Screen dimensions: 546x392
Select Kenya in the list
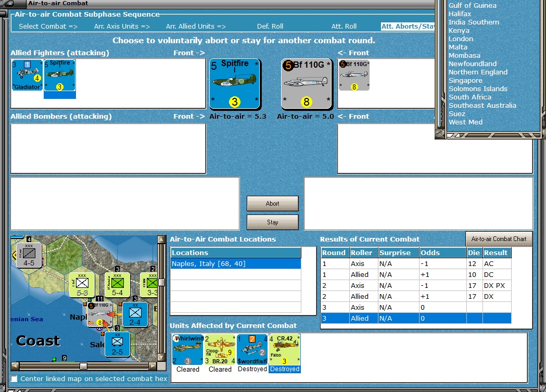[459, 31]
